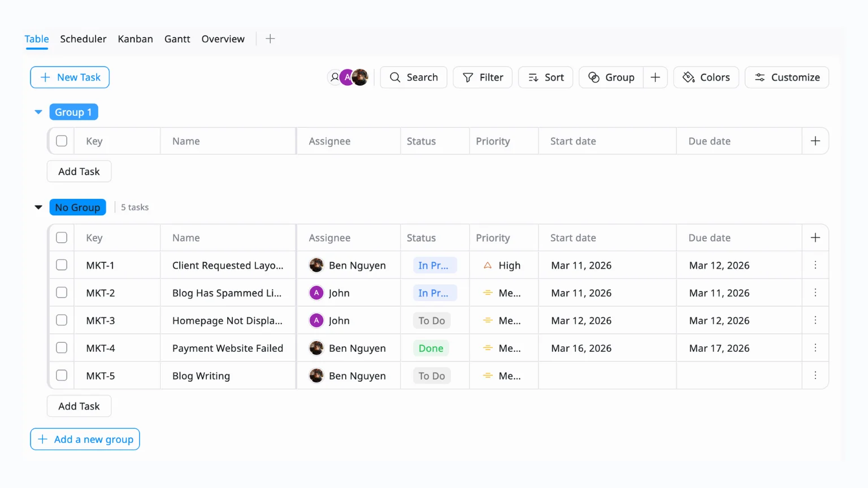Click the empty Start date cell for MKT-5

point(607,376)
